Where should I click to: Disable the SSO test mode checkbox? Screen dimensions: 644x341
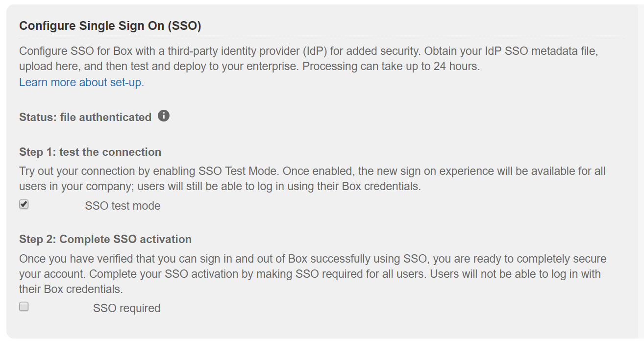coord(24,204)
